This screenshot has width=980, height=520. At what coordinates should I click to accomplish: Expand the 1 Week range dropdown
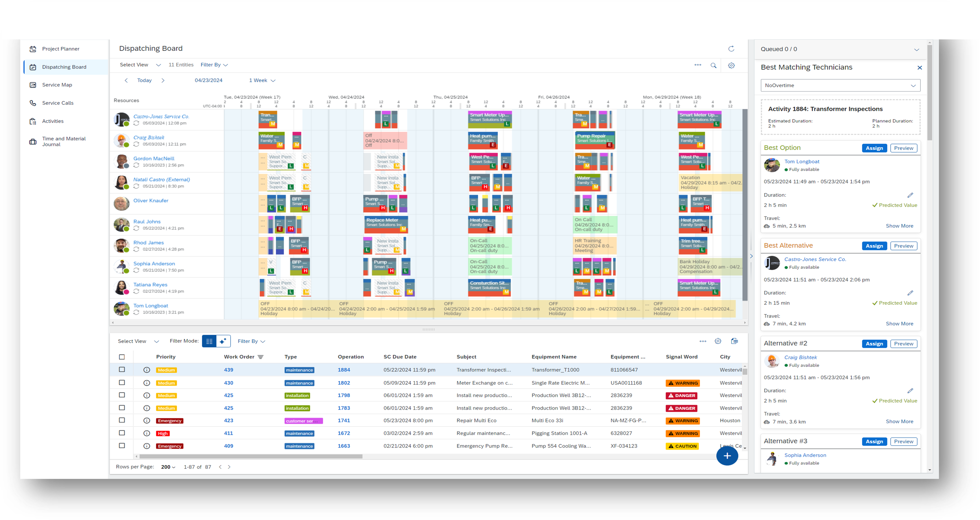262,80
